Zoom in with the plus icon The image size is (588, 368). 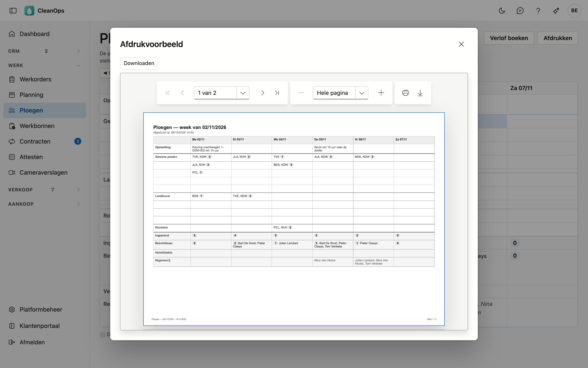[x=381, y=93]
